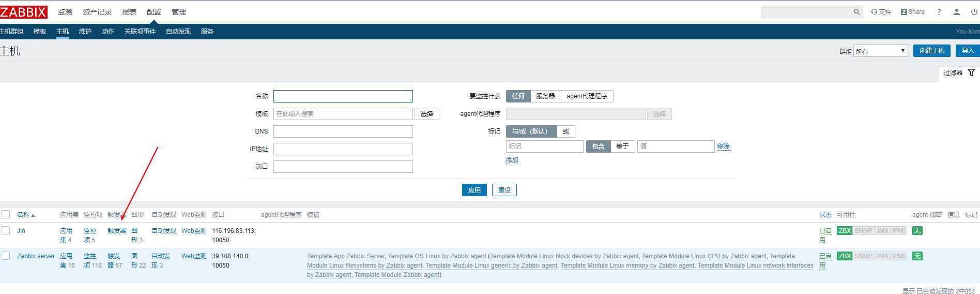Click the ZABBIX logo
Screen dimensions: 980x294
point(23,12)
